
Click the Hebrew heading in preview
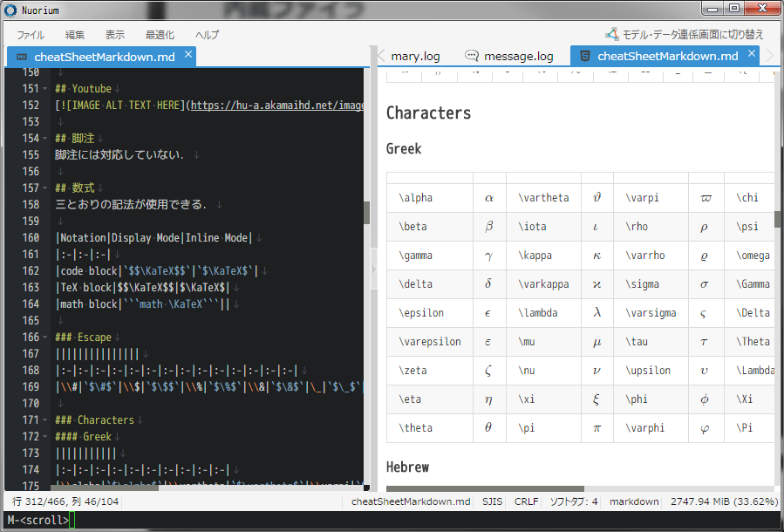click(407, 467)
